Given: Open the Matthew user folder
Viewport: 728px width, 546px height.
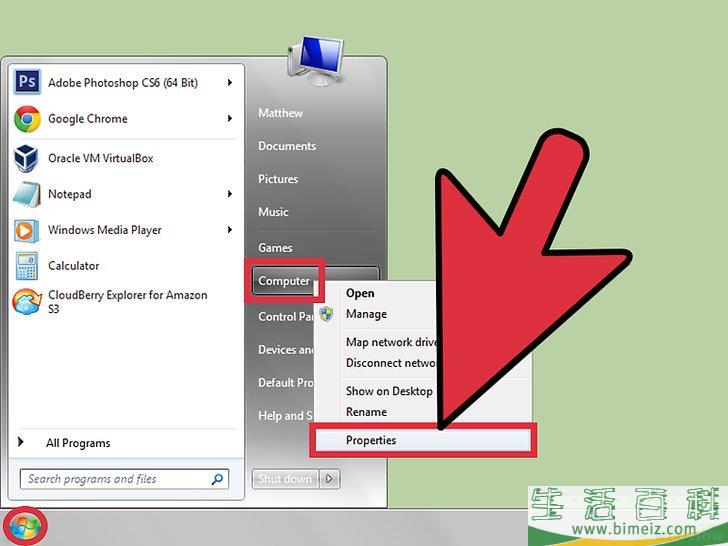Looking at the screenshot, I should tap(280, 113).
